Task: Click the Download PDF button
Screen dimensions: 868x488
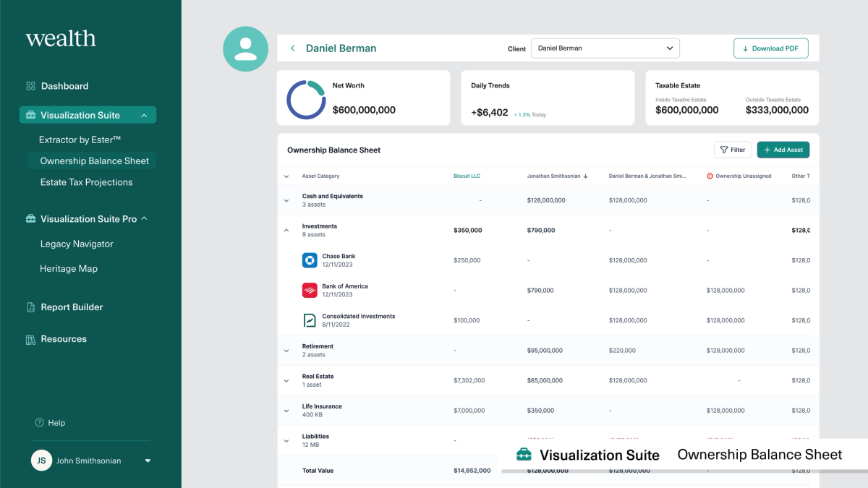Action: pyautogui.click(x=770, y=48)
